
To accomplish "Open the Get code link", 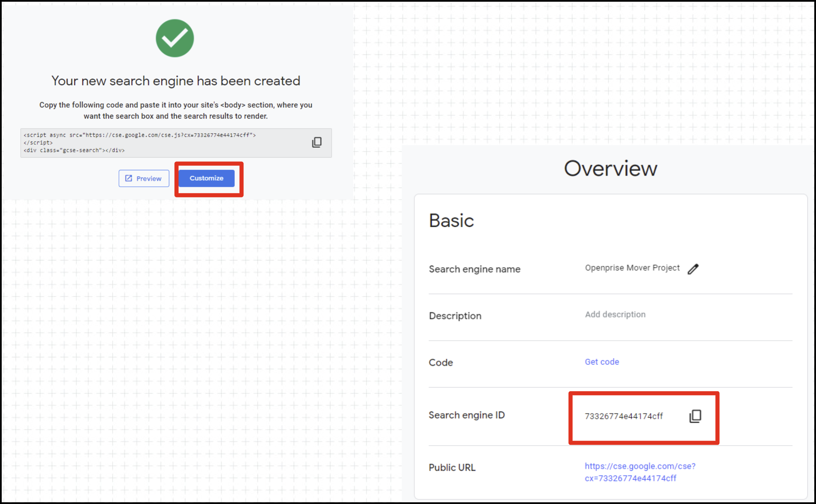I will [x=602, y=362].
